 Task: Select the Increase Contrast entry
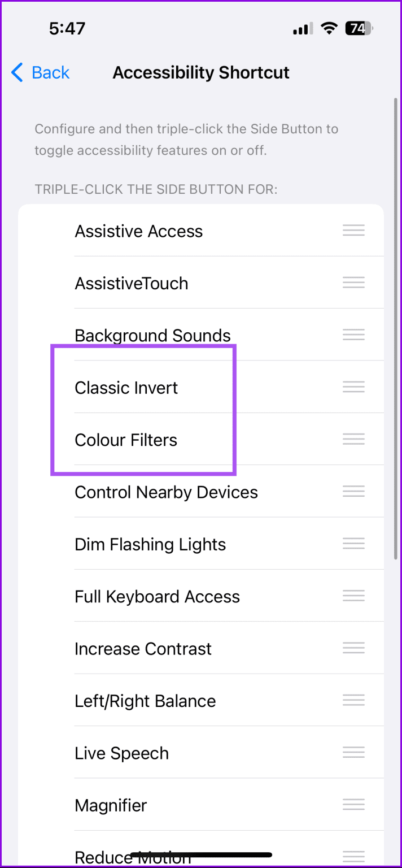(x=143, y=648)
